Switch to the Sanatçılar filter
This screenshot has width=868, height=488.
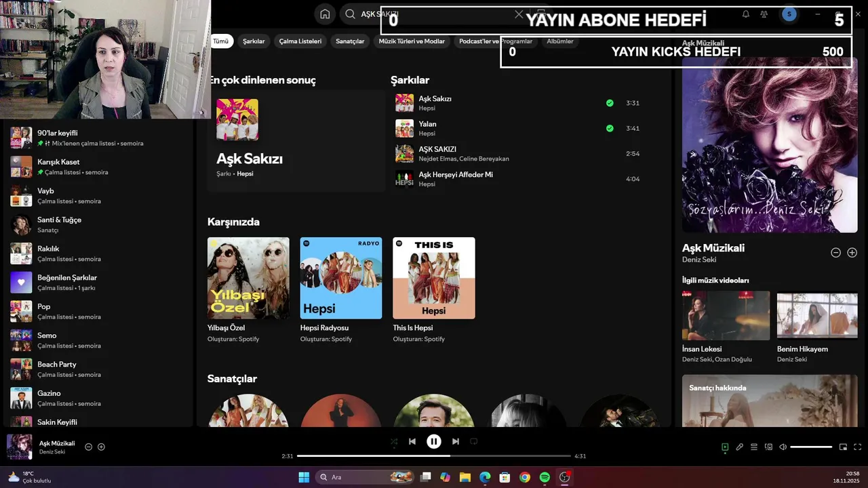pos(350,41)
